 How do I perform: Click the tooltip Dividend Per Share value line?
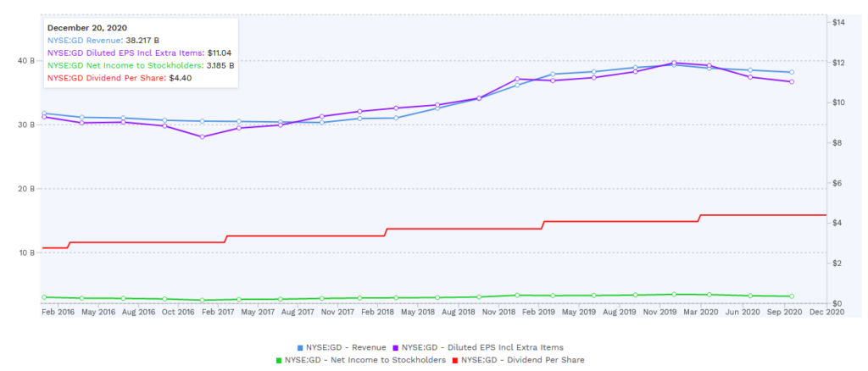(120, 78)
